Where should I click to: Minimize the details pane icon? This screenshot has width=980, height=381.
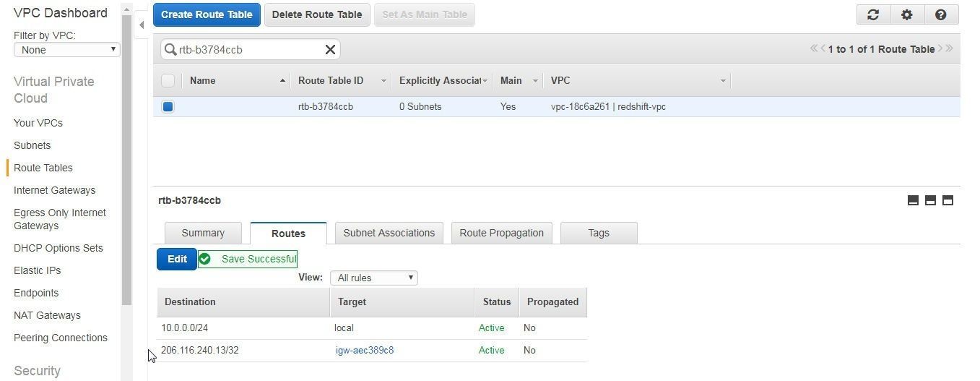point(913,200)
